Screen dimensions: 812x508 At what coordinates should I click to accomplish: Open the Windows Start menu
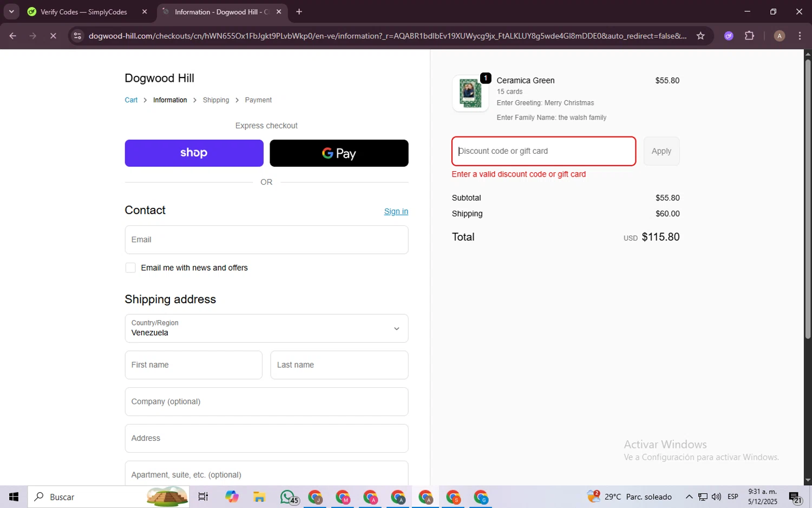pos(14,497)
